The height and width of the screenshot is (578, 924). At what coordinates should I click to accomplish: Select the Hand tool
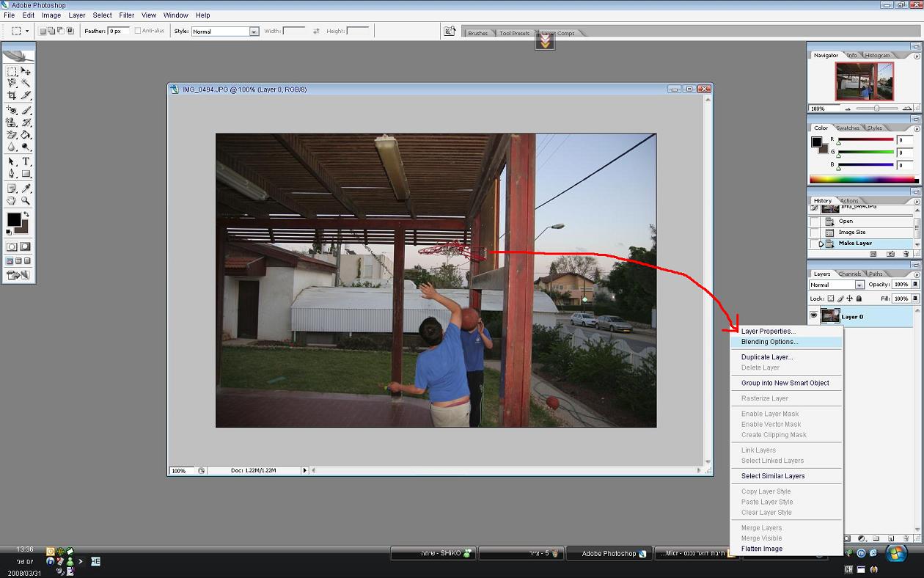[x=12, y=200]
